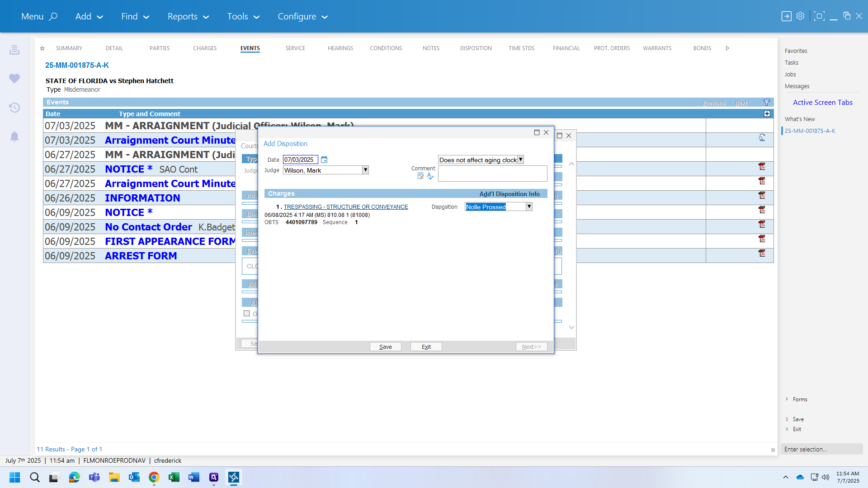Open PDF for the INFORMATION event

[x=762, y=195]
